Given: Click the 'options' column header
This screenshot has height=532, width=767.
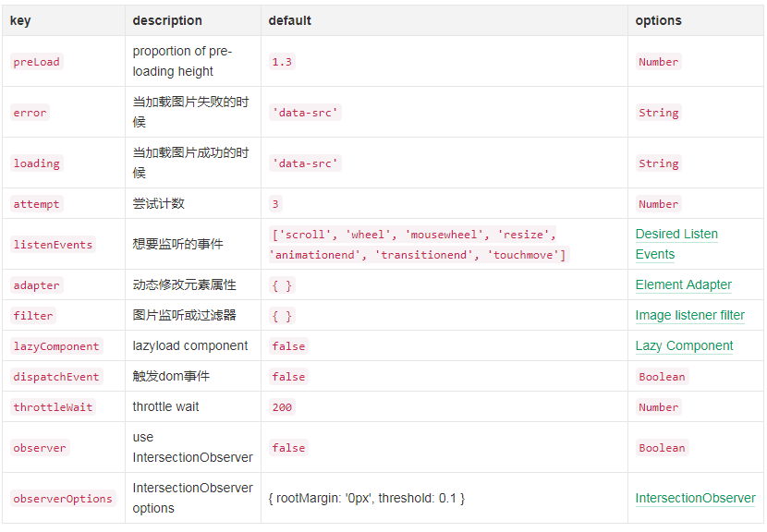Looking at the screenshot, I should point(658,20).
